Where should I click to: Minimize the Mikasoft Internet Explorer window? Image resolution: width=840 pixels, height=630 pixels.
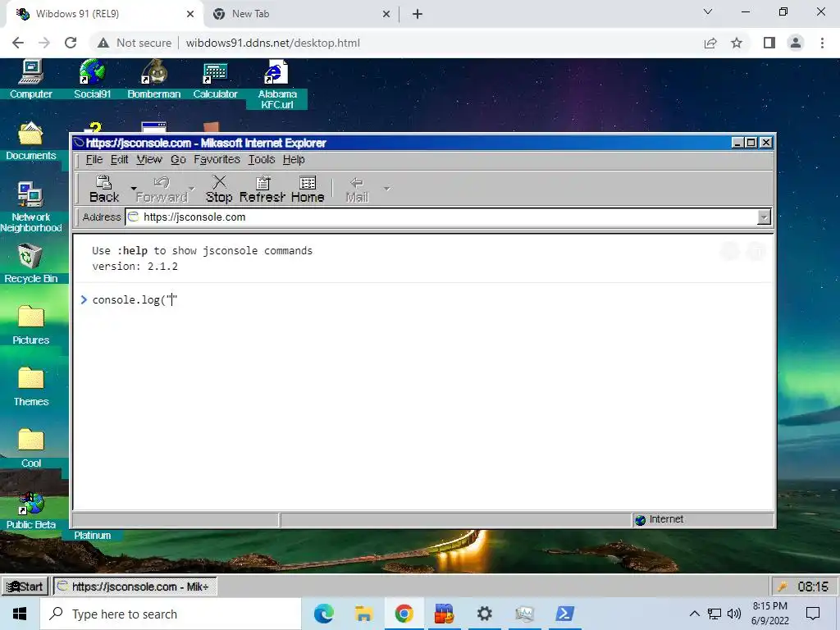(737, 143)
